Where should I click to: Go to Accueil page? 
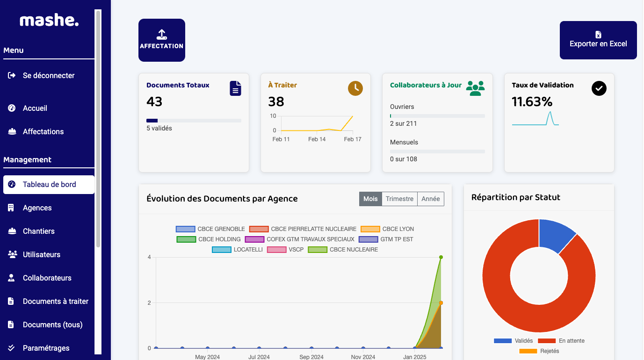tap(49, 108)
